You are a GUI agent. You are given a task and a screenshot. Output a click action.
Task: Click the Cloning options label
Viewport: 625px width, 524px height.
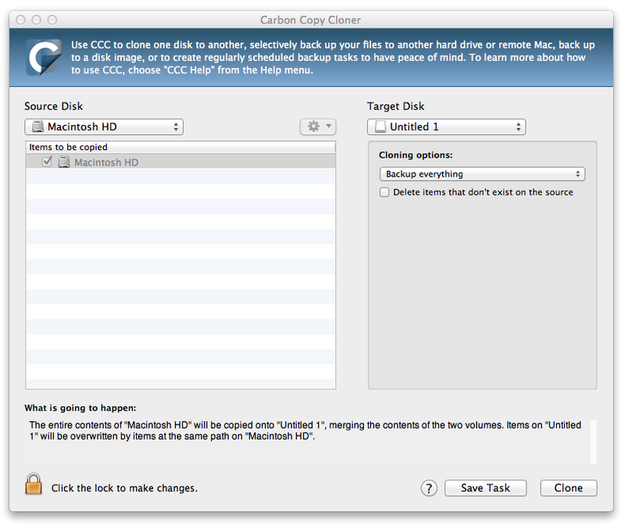point(416,155)
